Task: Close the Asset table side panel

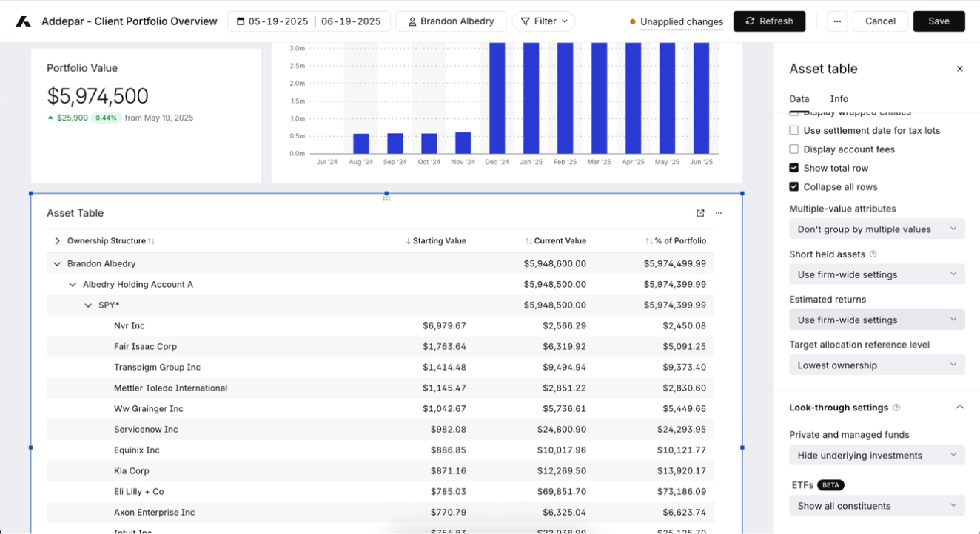Action: point(959,69)
